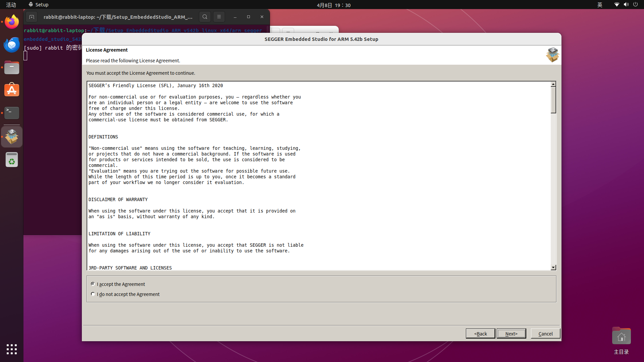
Task: Open Ubuntu Software store icon
Action: coord(12,90)
